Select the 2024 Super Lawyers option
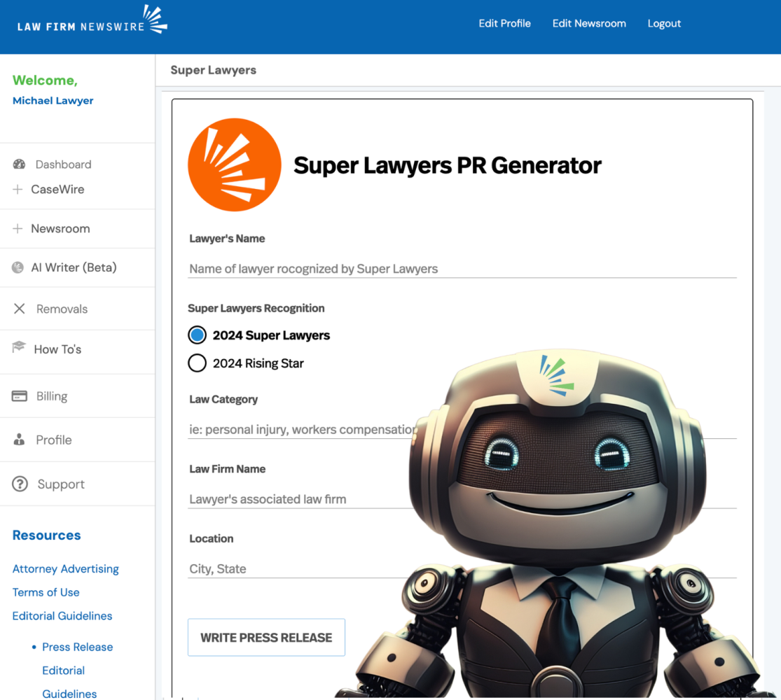Image resolution: width=781 pixels, height=700 pixels. coord(197,335)
